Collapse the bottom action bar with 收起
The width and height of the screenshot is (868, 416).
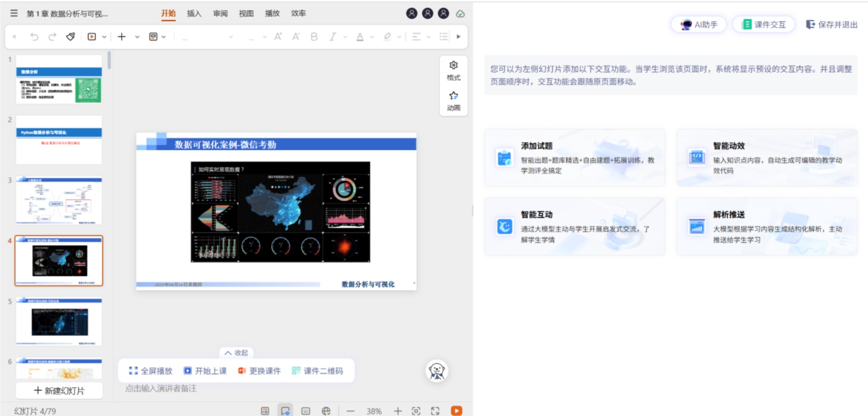tap(236, 353)
